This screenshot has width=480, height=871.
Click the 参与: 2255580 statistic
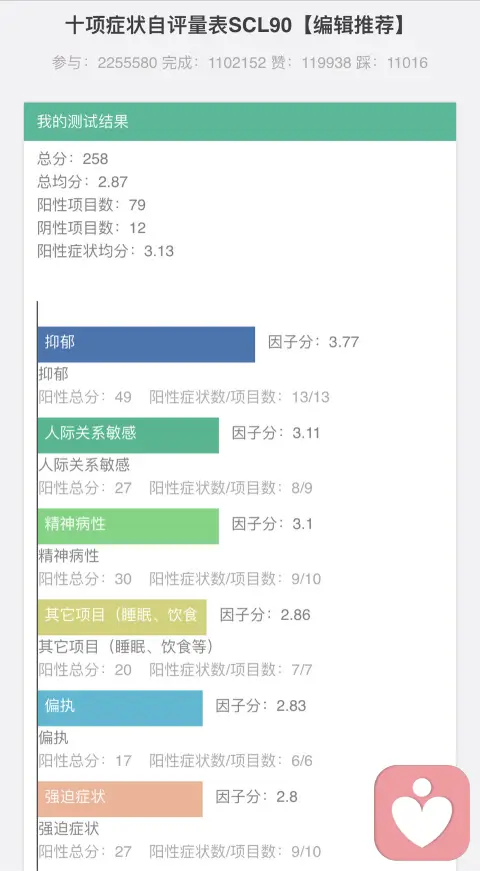(104, 63)
